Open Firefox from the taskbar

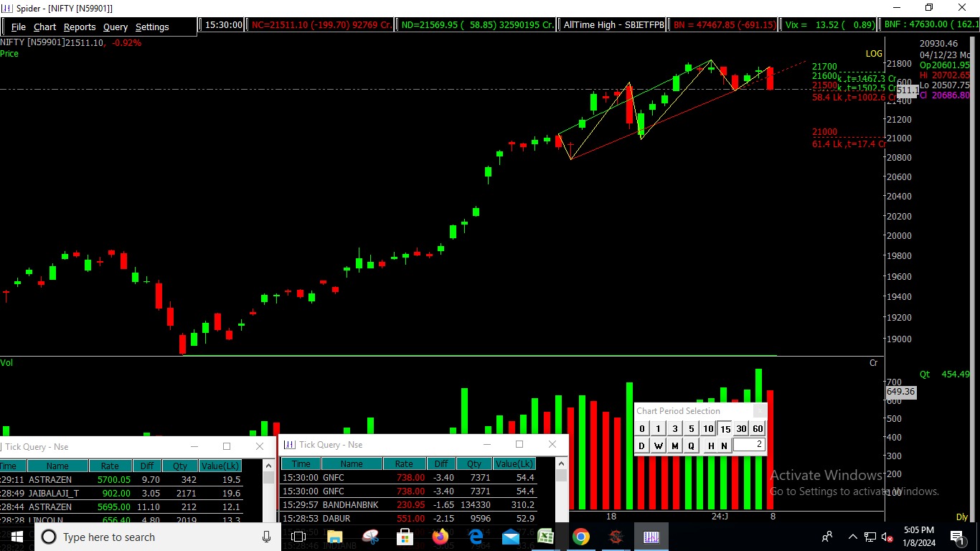pyautogui.click(x=440, y=537)
